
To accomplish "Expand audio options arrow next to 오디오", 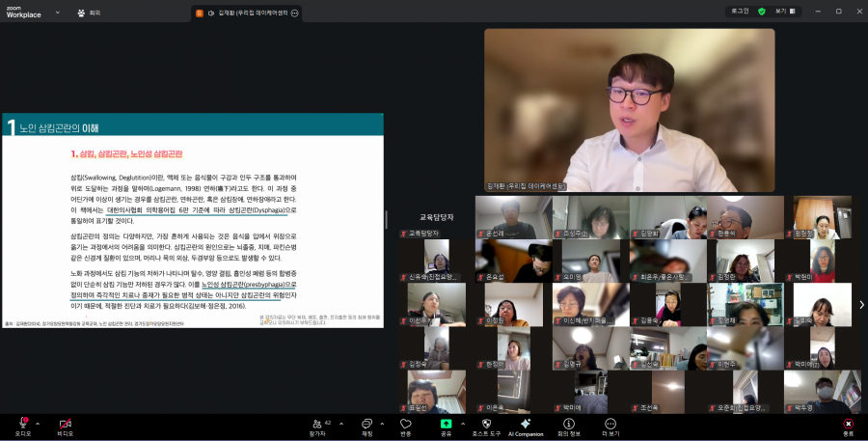I will (38, 423).
